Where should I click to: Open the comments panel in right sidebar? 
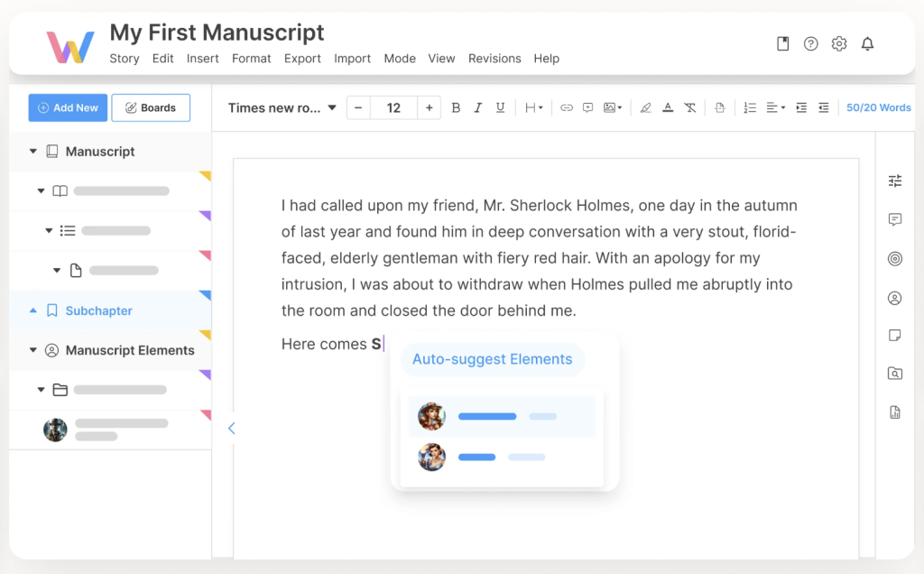click(895, 219)
